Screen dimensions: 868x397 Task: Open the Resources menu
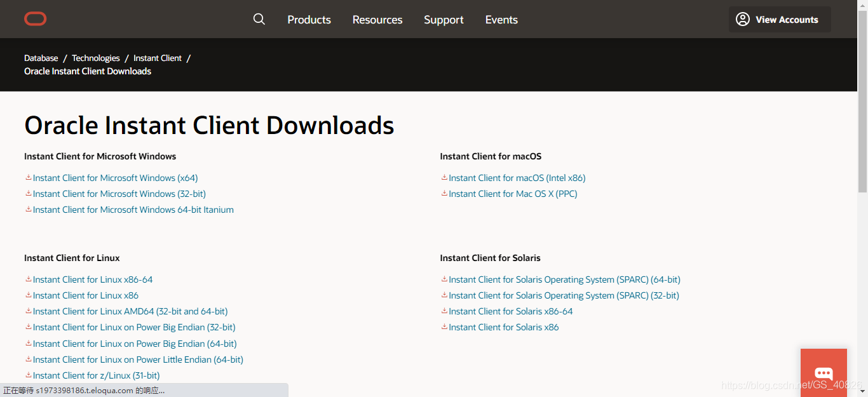[x=377, y=19]
